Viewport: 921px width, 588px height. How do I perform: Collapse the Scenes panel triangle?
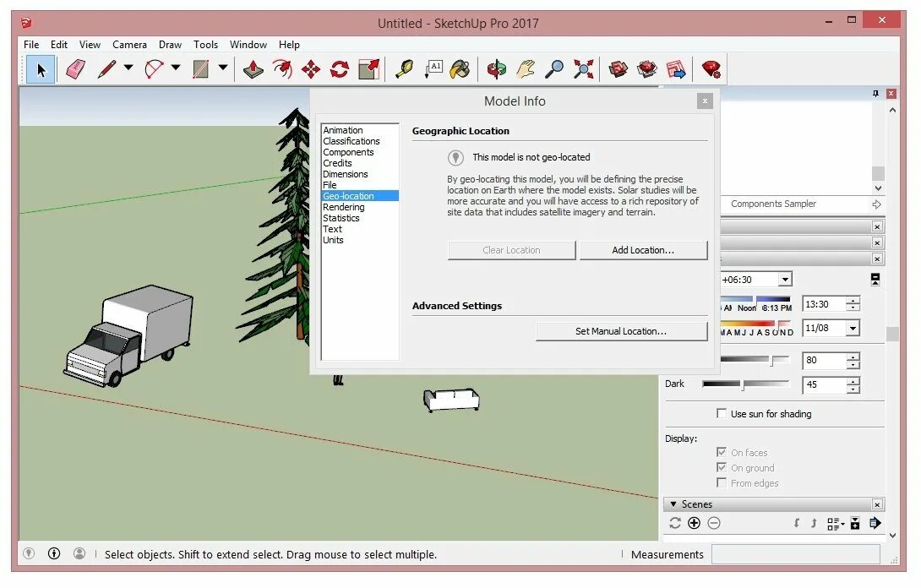click(x=673, y=504)
